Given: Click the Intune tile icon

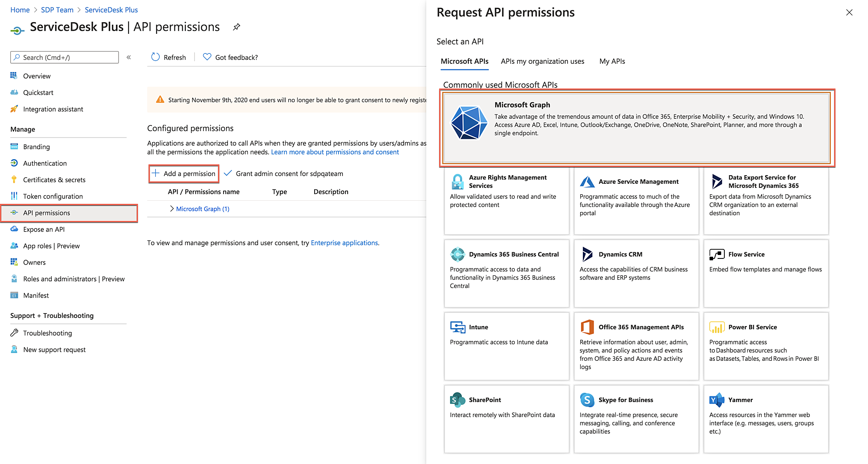Looking at the screenshot, I should pos(457,327).
